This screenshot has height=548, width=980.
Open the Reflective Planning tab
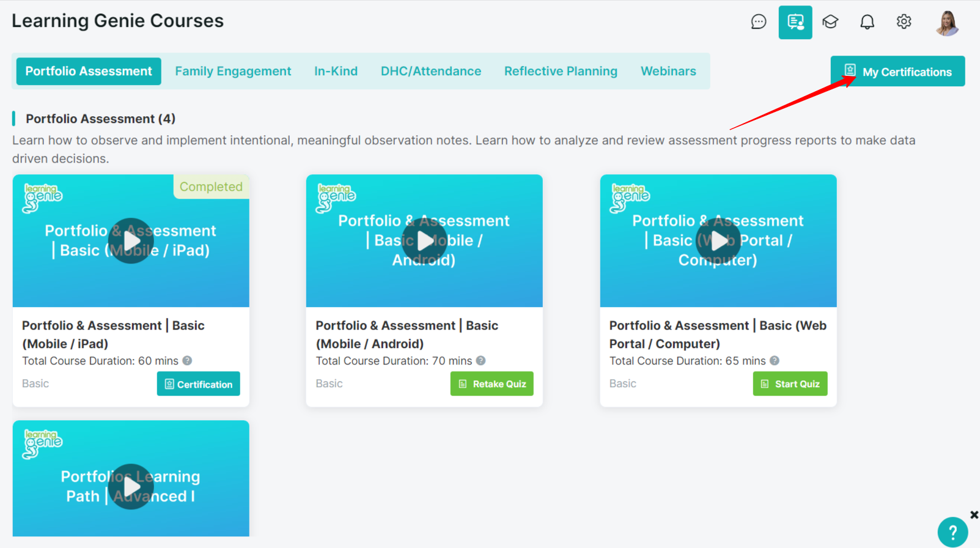[561, 72]
